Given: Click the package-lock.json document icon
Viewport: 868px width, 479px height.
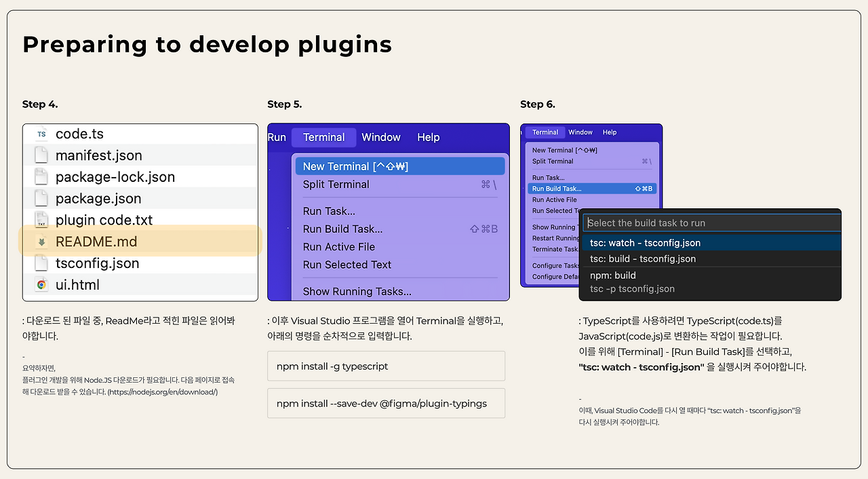Looking at the screenshot, I should 41,177.
